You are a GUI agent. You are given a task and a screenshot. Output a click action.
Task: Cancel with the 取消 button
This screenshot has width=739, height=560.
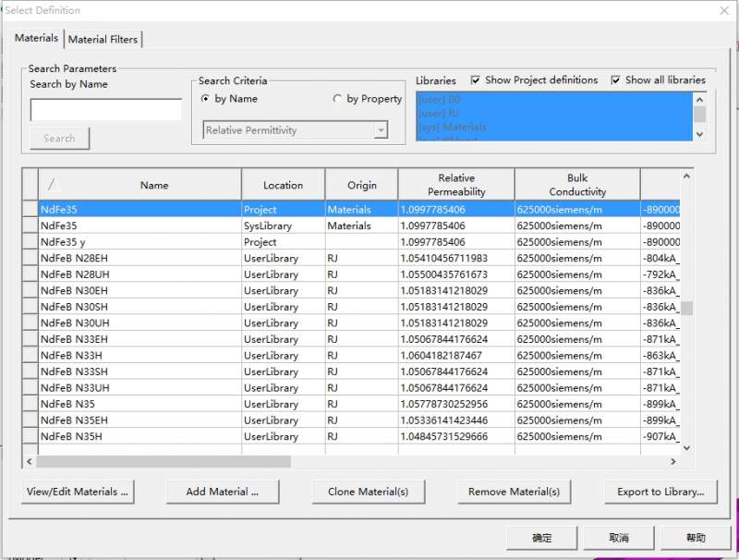tap(619, 538)
